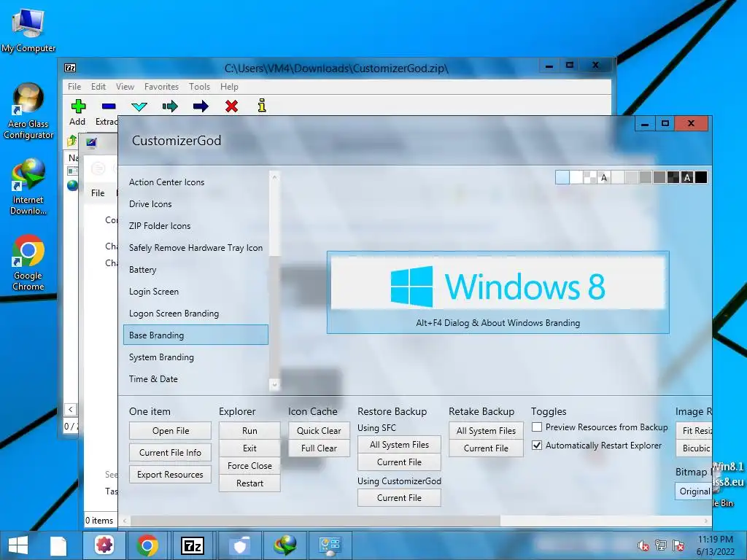Click Explorer Run button
Screen dimensions: 747x560
pyautogui.click(x=249, y=431)
